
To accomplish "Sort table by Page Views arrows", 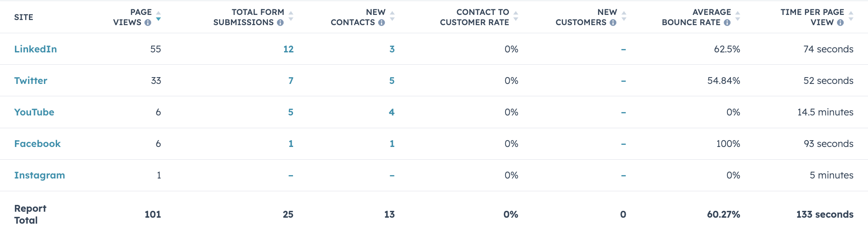I will point(158,16).
